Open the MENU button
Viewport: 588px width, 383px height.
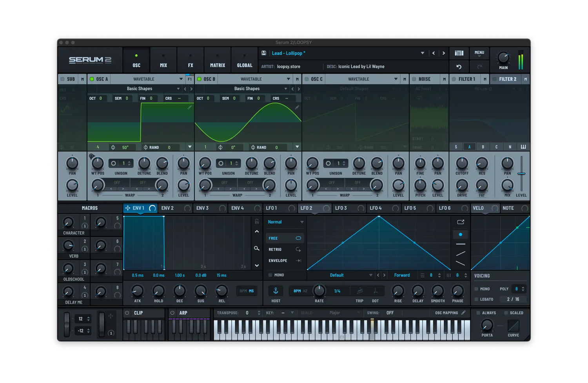coord(479,53)
